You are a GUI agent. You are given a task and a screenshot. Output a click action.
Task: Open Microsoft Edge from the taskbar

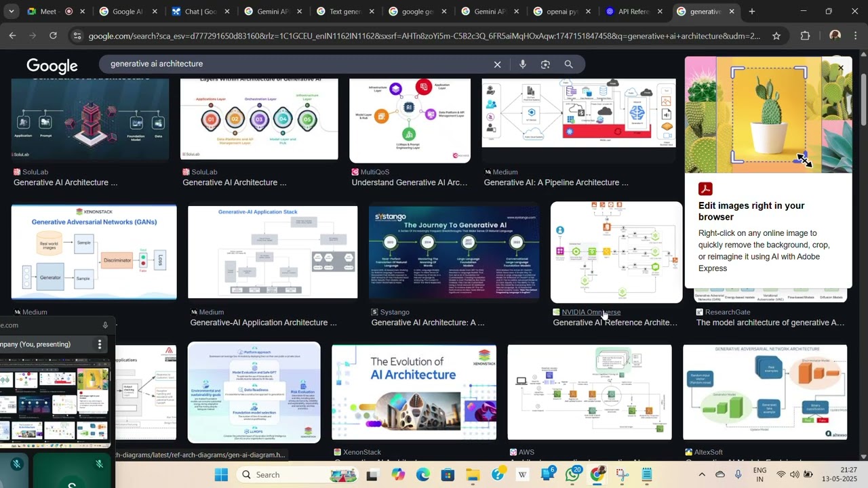coord(422,474)
